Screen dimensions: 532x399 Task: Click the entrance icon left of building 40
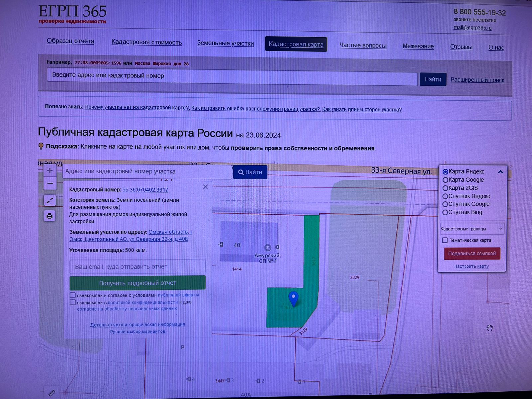tap(221, 245)
